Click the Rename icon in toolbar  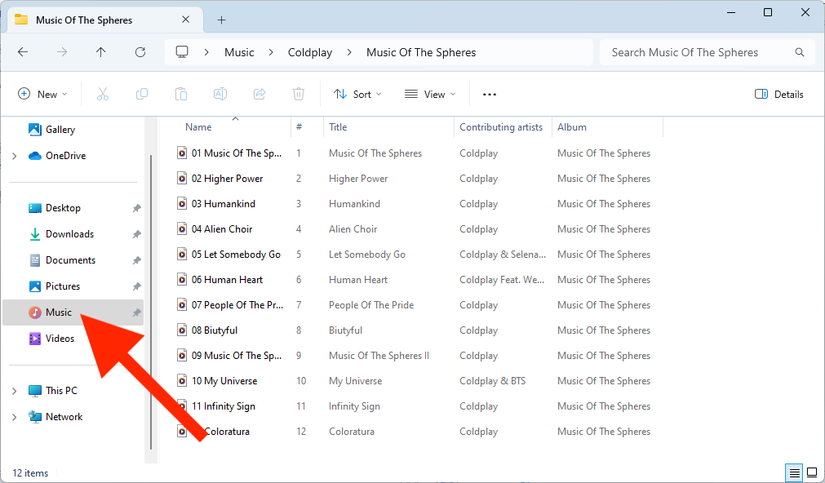[220, 94]
